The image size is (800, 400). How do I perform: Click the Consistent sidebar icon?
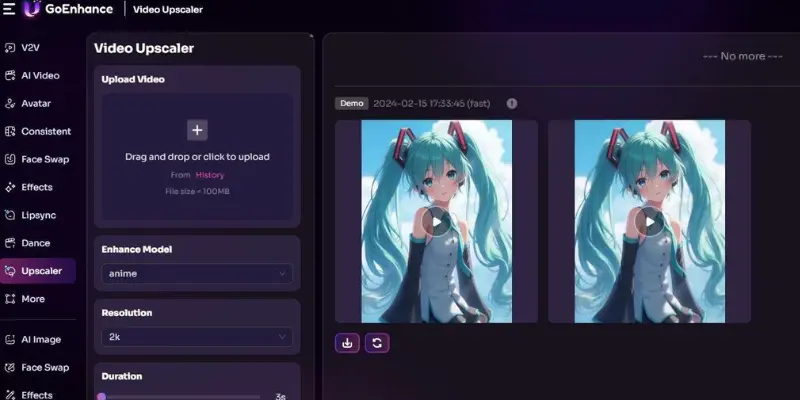(x=10, y=132)
